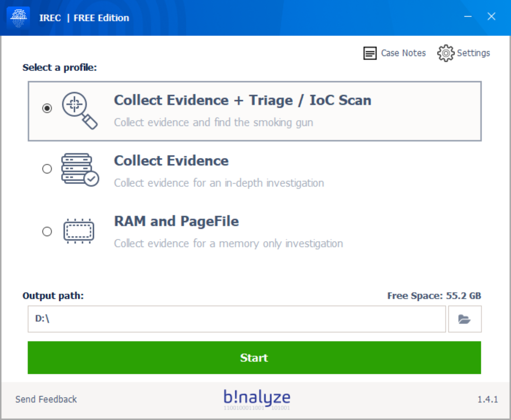Click into the Output path field
Viewport: 511px width, 420px height.
pyautogui.click(x=237, y=319)
